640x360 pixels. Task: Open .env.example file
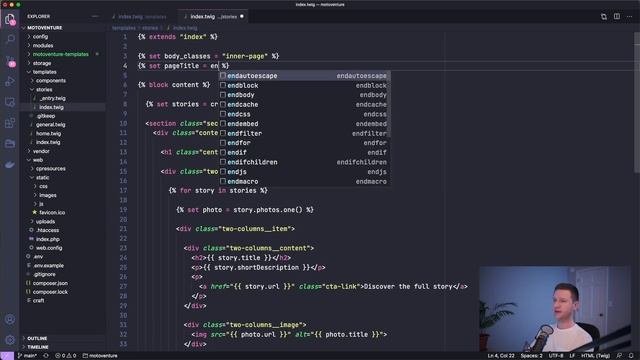(49, 266)
